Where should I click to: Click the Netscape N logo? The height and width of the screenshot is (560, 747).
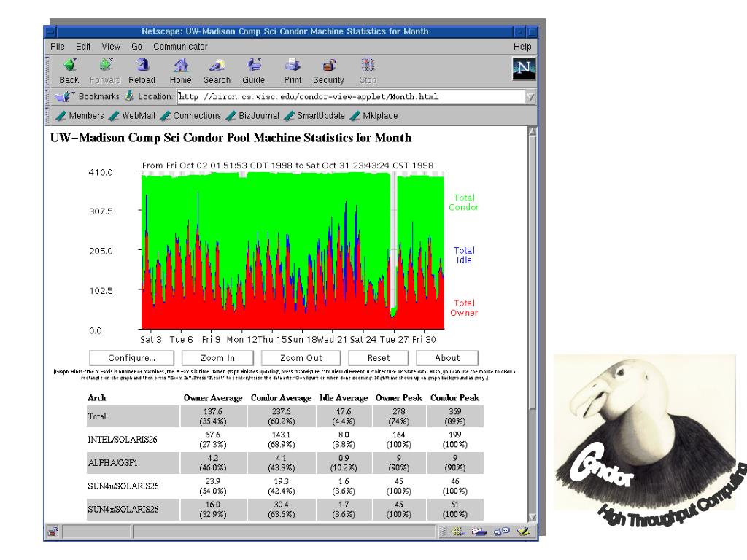coord(522,69)
